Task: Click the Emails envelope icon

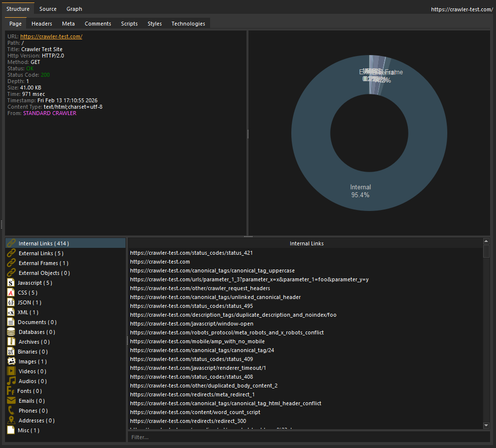Action: pos(11,401)
